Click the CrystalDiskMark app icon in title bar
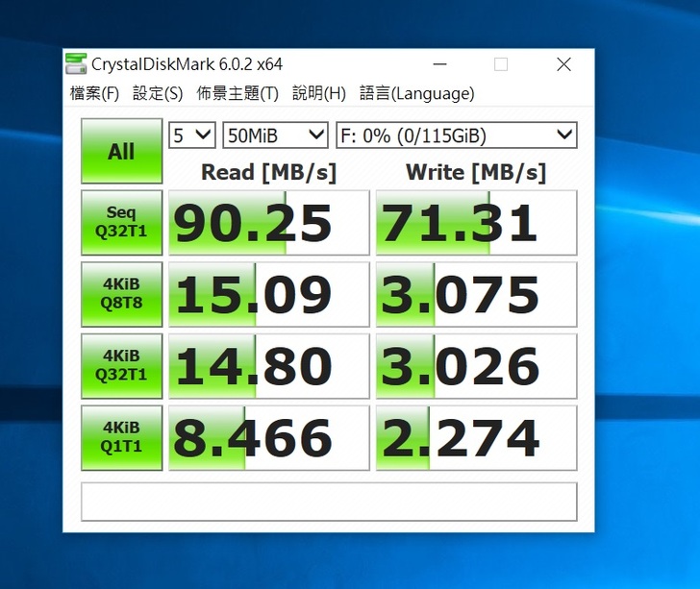 tap(76, 63)
